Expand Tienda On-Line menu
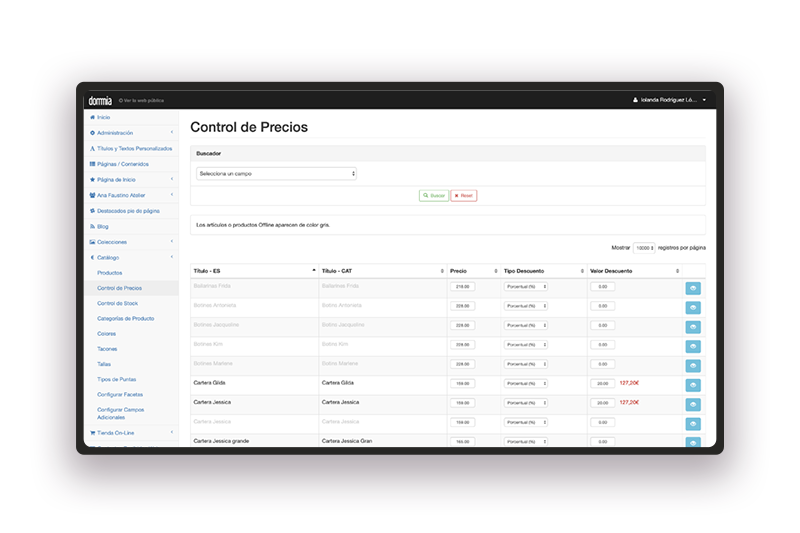800x533 pixels. click(131, 433)
